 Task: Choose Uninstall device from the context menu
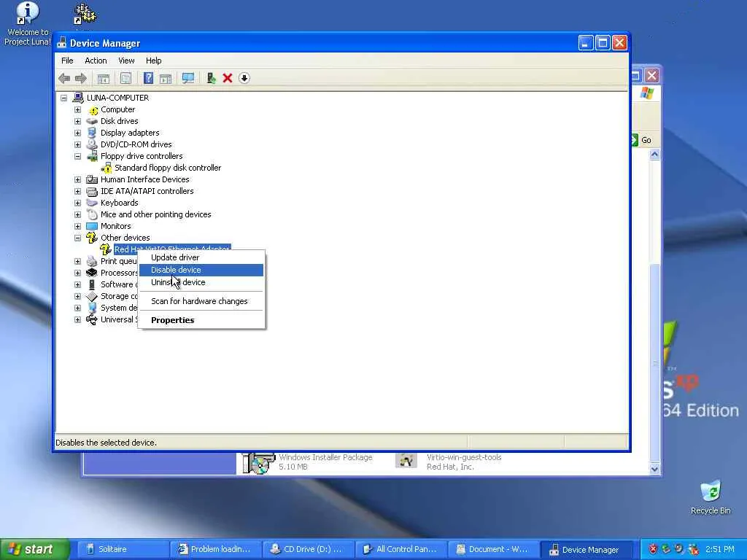click(201, 282)
